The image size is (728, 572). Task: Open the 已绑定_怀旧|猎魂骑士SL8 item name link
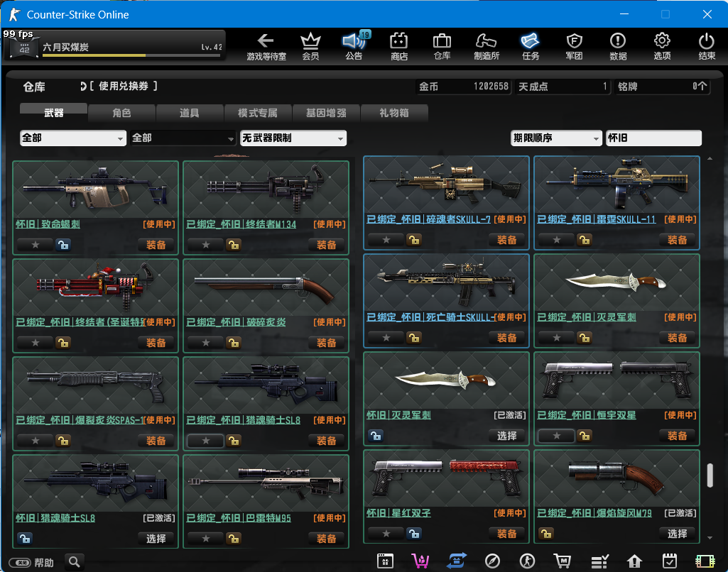[244, 420]
